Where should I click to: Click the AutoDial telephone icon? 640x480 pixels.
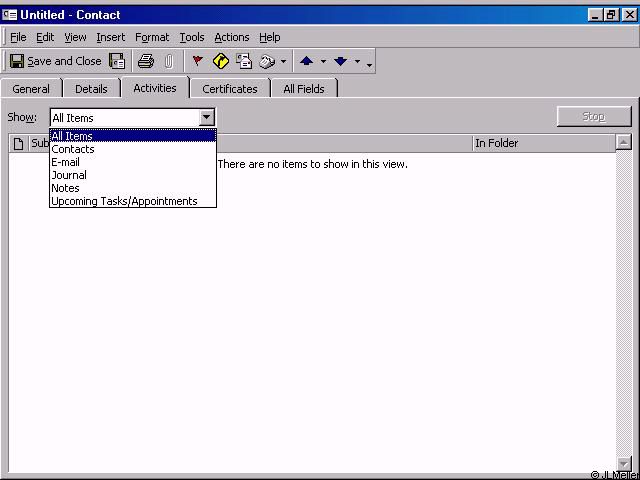click(x=267, y=61)
